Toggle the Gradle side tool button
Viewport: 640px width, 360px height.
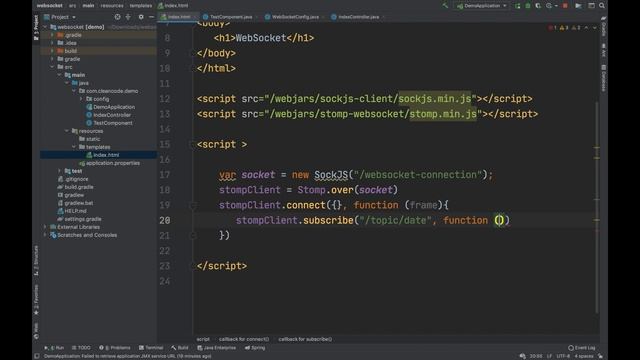pos(604,26)
